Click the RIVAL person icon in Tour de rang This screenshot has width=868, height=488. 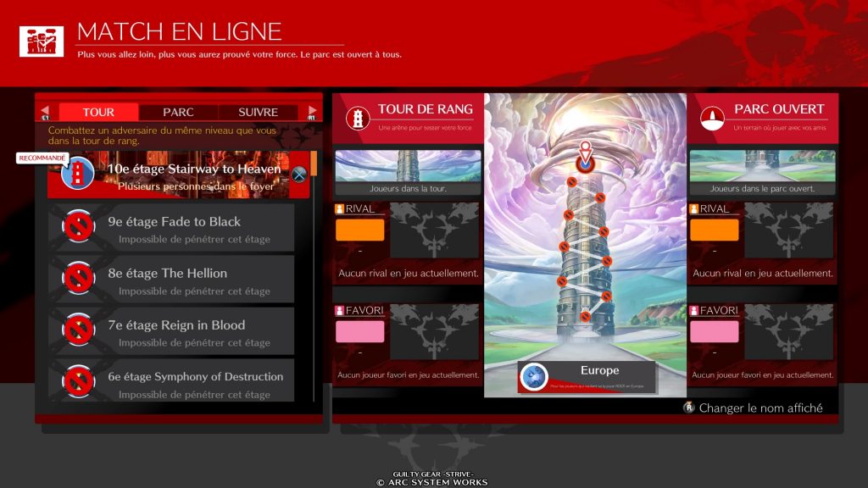tap(339, 209)
